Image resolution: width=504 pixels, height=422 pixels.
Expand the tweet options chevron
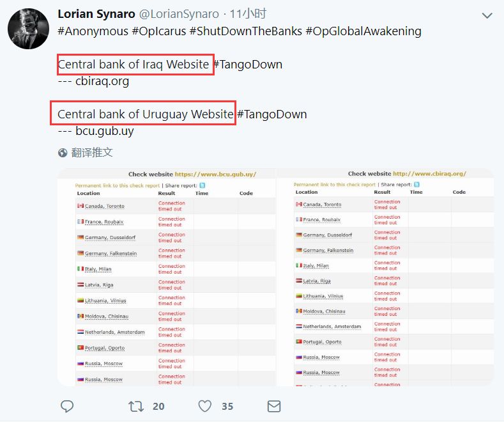pyautogui.click(x=487, y=15)
